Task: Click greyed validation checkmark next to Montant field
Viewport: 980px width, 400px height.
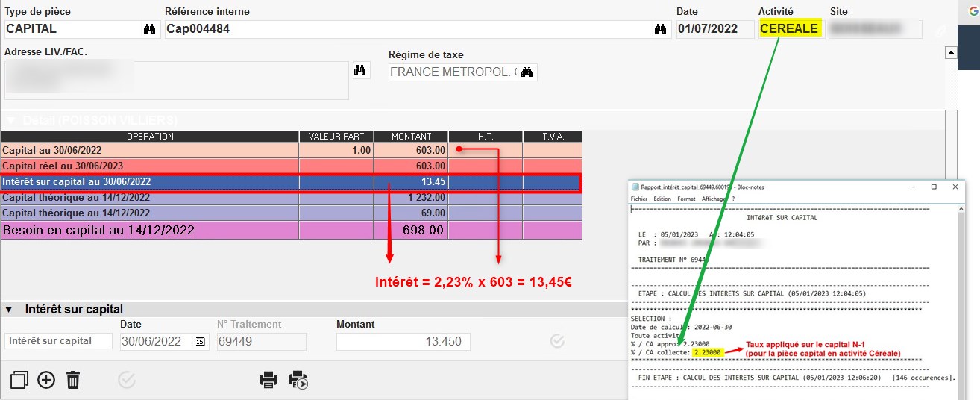Action: [556, 341]
